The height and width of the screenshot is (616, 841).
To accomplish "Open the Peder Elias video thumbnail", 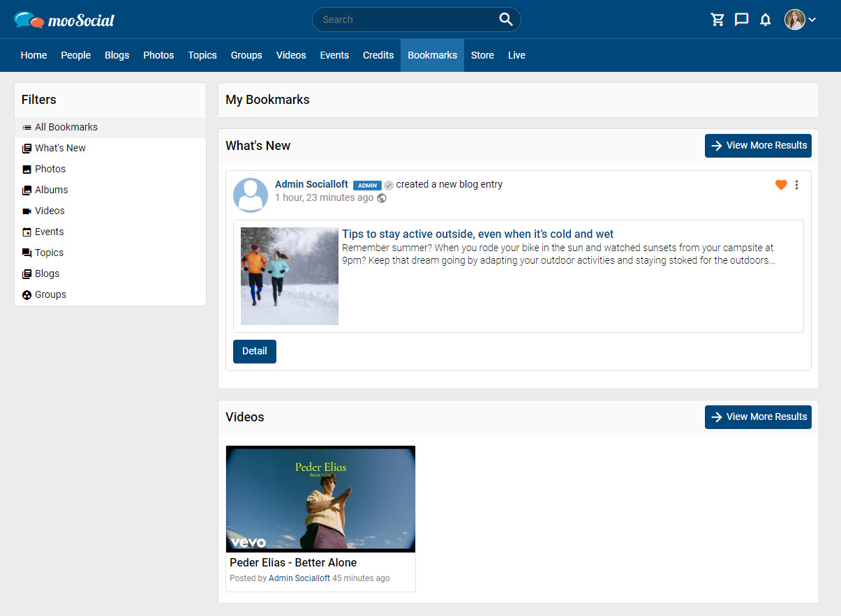I will click(x=321, y=499).
